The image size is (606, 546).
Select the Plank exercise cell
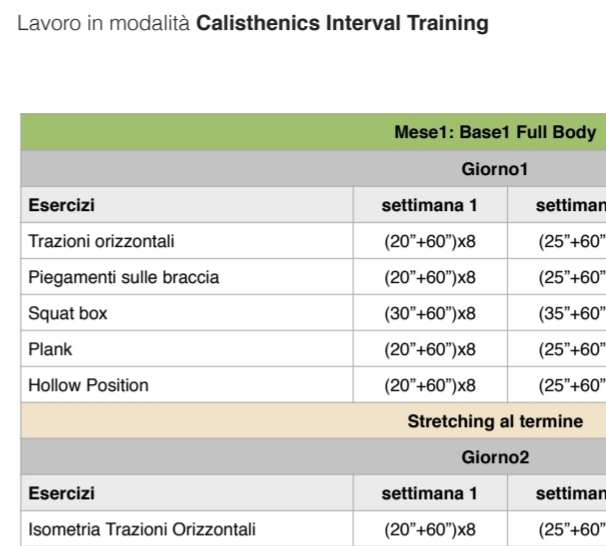tap(187, 349)
